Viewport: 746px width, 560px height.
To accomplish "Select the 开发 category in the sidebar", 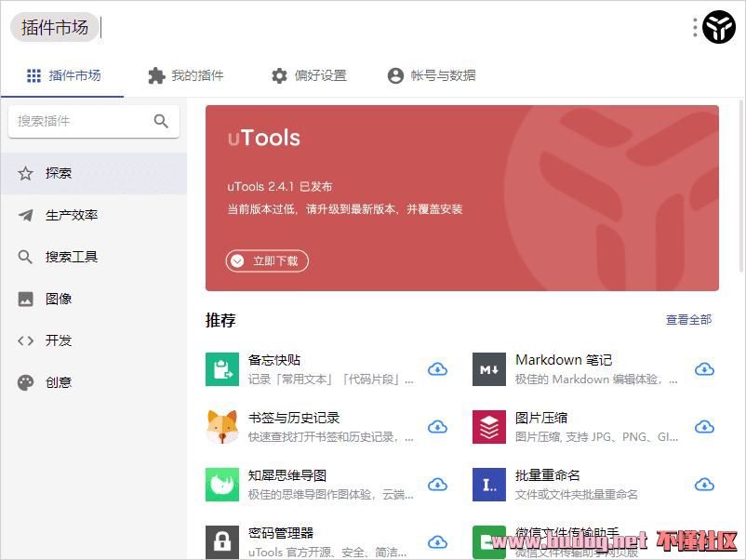I will (x=94, y=340).
